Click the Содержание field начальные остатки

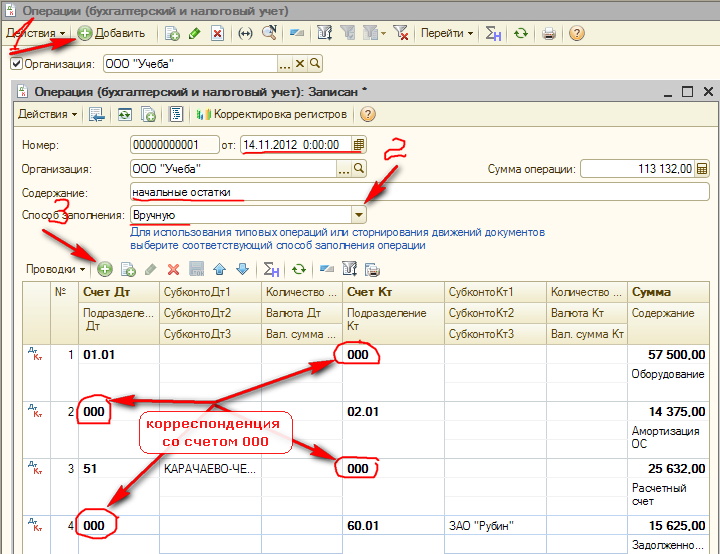pos(420,192)
